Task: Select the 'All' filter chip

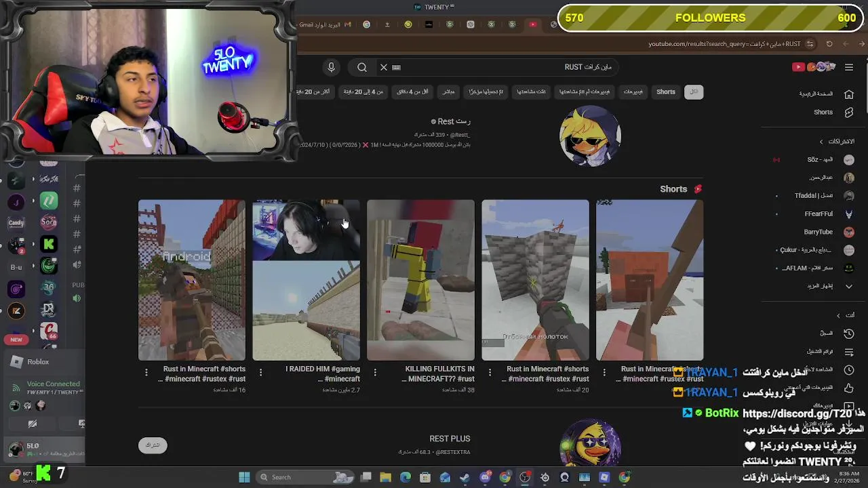Action: [x=694, y=91]
